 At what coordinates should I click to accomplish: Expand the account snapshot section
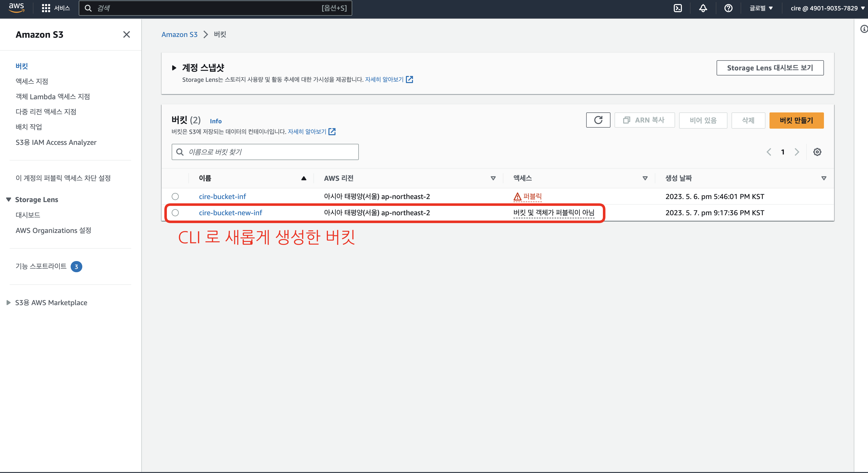(x=174, y=68)
